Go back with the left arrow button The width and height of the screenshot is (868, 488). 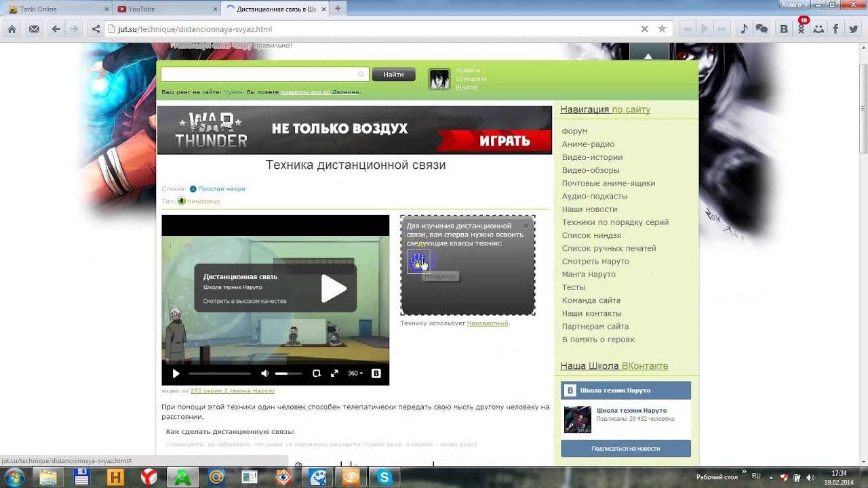coord(56,29)
